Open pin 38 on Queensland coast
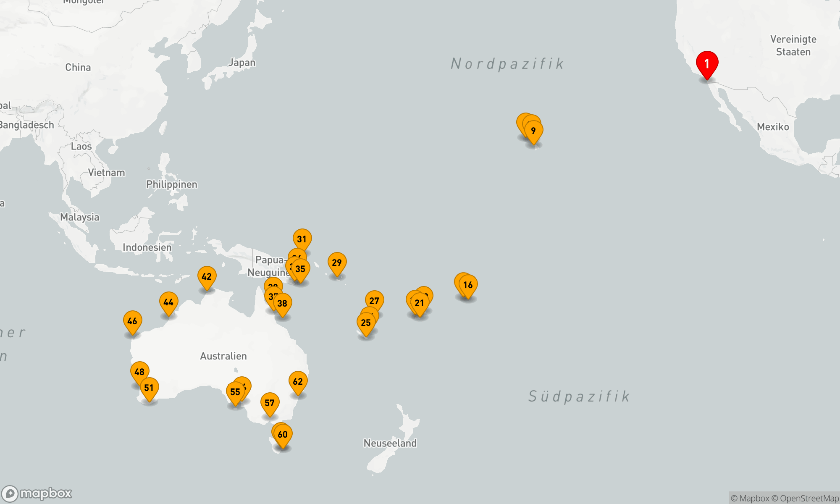 pos(282,304)
